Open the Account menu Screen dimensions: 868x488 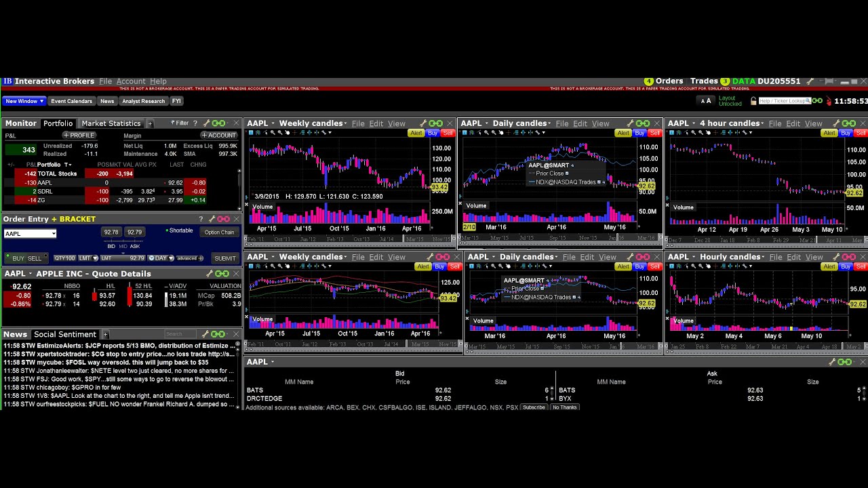(x=131, y=81)
